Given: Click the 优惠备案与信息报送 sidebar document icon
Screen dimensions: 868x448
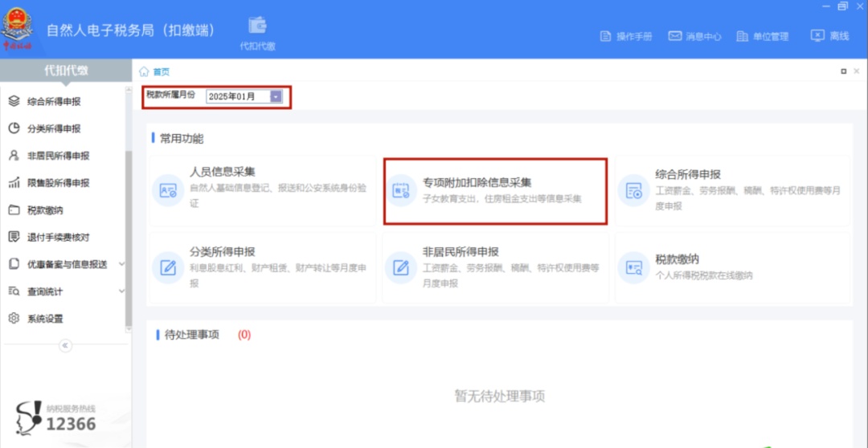Looking at the screenshot, I should point(14,264).
